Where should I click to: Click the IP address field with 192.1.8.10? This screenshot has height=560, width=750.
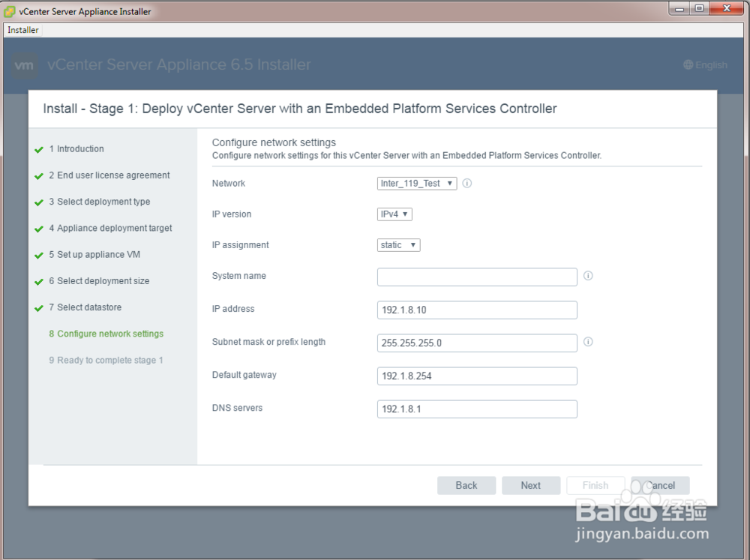click(477, 310)
